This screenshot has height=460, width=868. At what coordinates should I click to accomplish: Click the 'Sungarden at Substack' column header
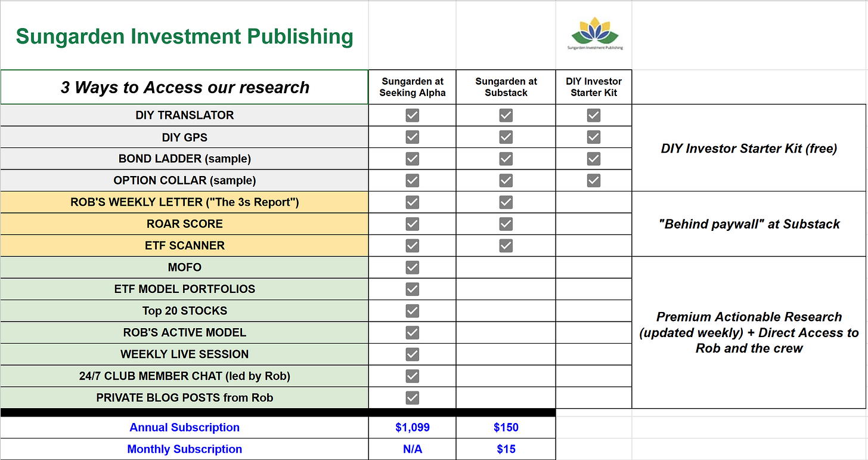click(506, 87)
